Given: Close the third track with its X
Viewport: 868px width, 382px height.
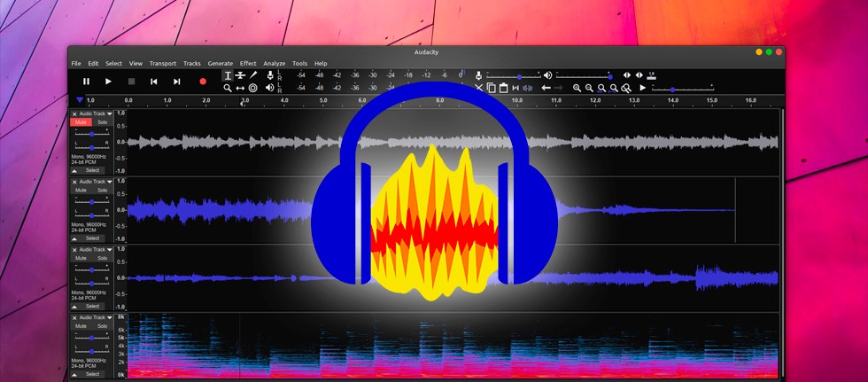Looking at the screenshot, I should [x=74, y=250].
